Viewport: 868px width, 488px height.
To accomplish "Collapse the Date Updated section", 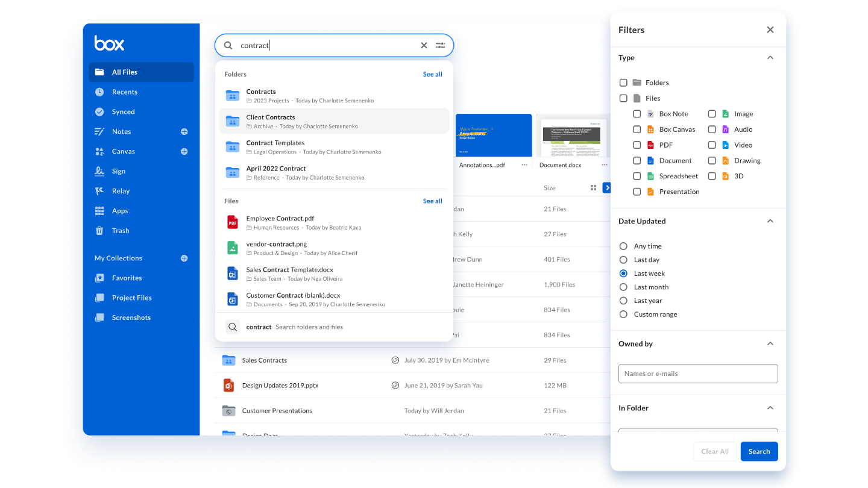I will pos(770,221).
